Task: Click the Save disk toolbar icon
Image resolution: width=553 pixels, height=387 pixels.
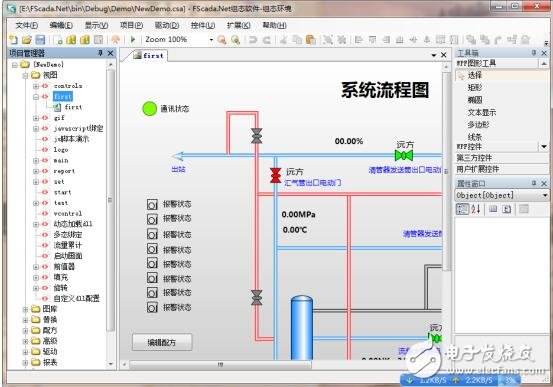Action: tap(40, 40)
